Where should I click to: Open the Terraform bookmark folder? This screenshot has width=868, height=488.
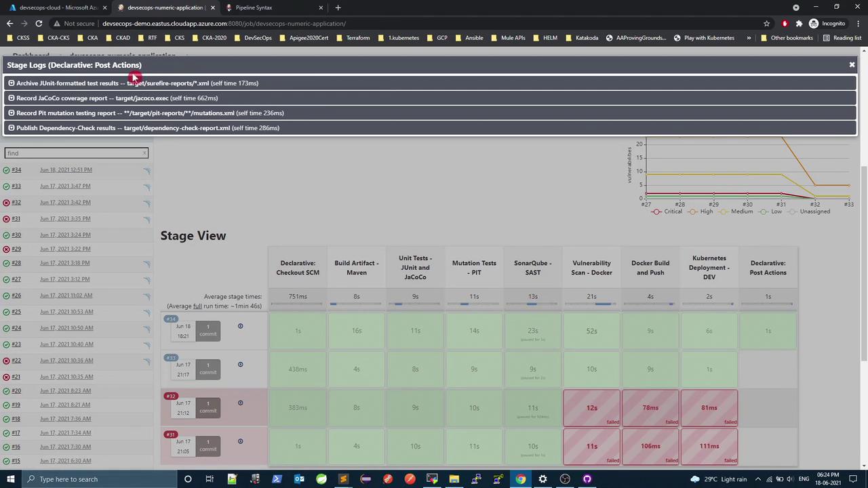352,38
